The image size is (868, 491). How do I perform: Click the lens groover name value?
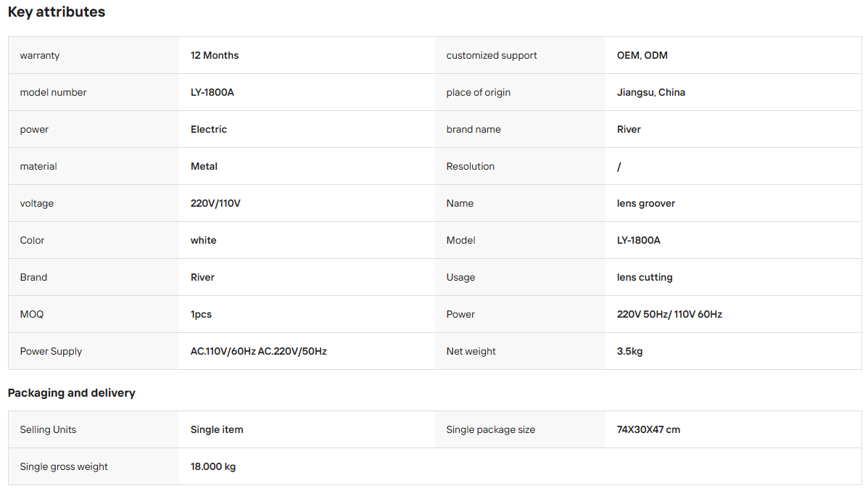tap(646, 204)
